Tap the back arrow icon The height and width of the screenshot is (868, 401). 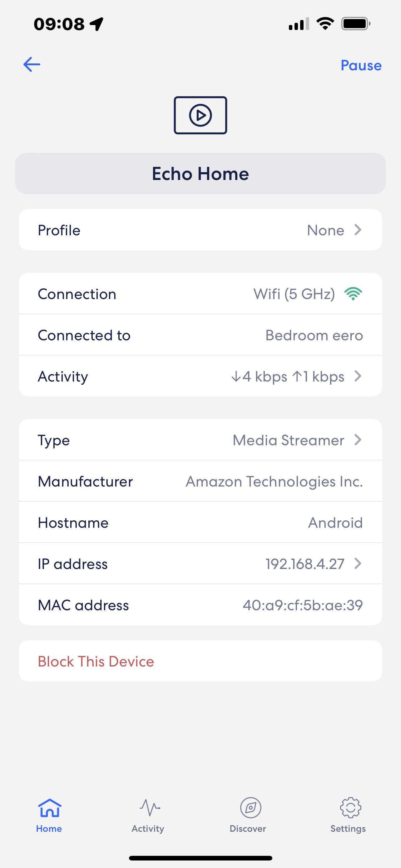pos(32,64)
